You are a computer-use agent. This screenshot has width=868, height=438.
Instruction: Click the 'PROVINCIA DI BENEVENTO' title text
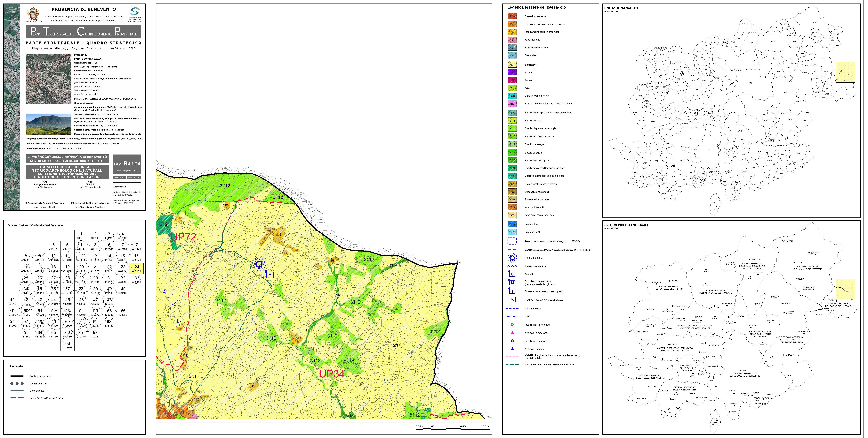click(x=84, y=9)
